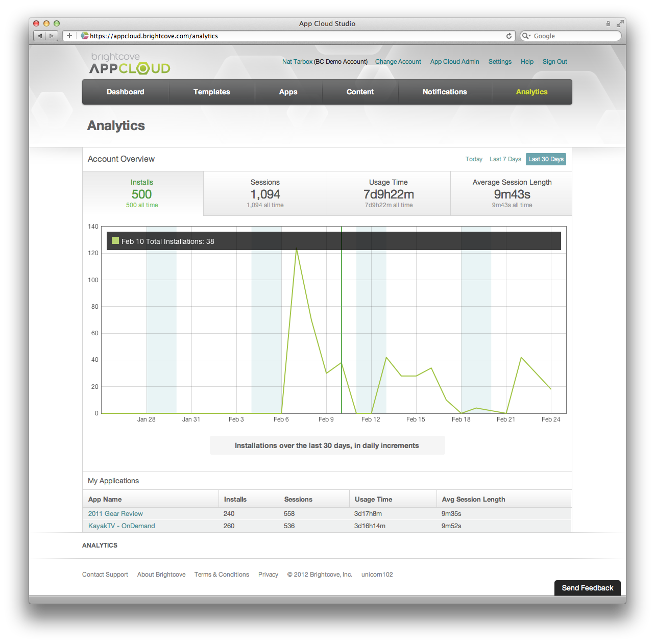Click the unicorn102 footer text

coord(377,575)
